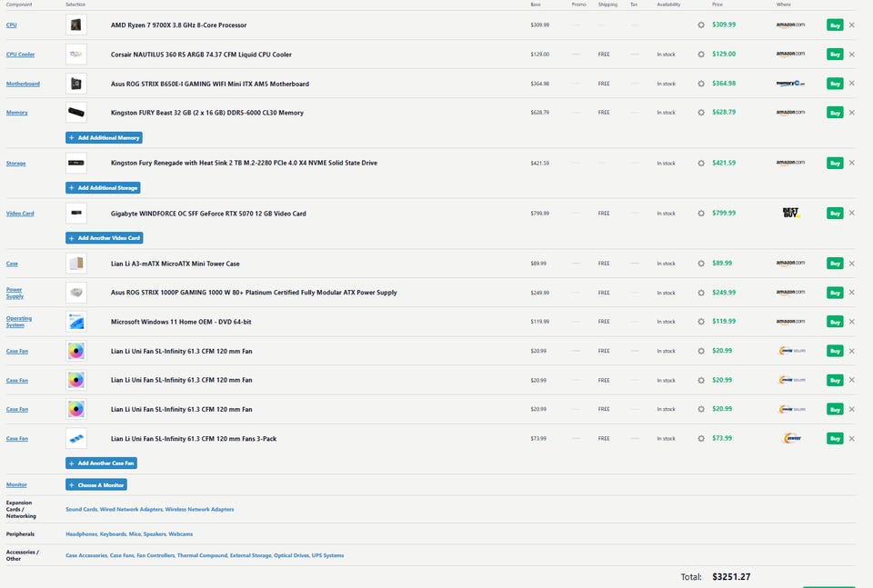Click gear icon in Kingston FURY Beast memory row
This screenshot has width=873, height=588.
pos(701,113)
